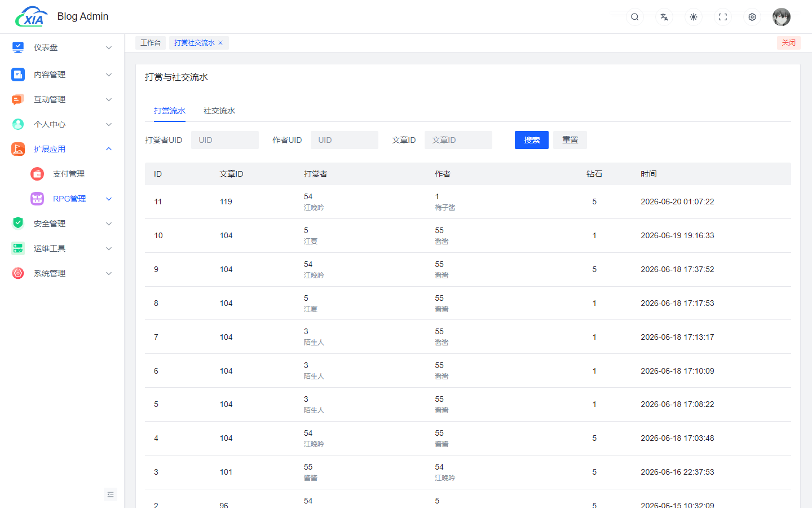
Task: Open the user avatar menu
Action: pos(782,17)
